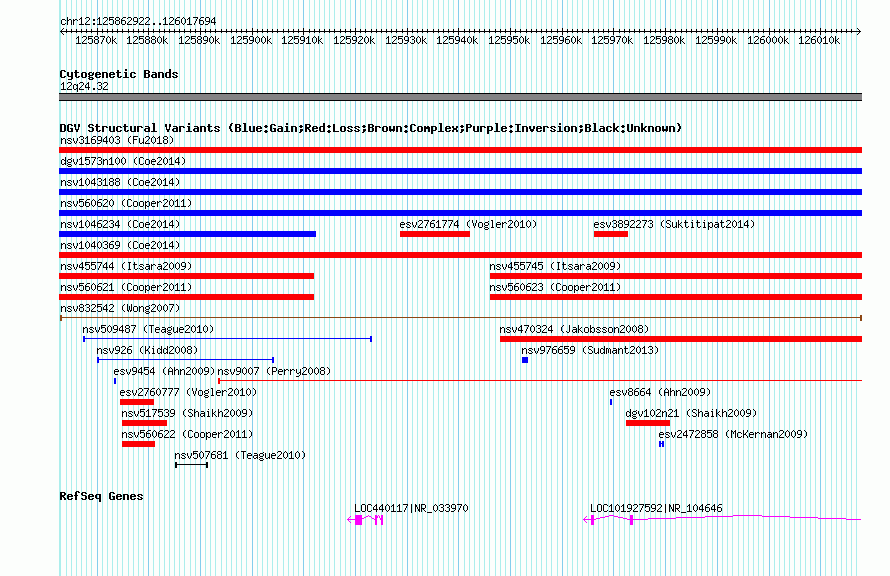Open nsv1046234 (Coe2014) variant label

120,224
